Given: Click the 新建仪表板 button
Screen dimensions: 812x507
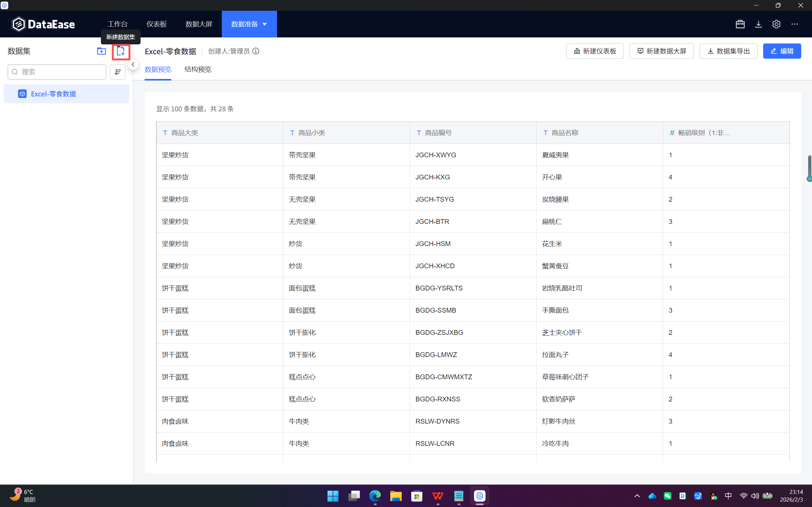Looking at the screenshot, I should [595, 51].
